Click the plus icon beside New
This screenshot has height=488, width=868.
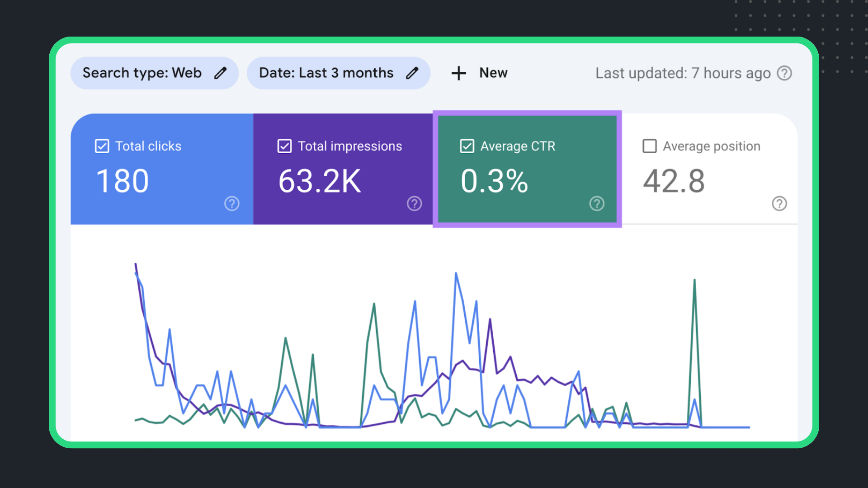tap(458, 73)
